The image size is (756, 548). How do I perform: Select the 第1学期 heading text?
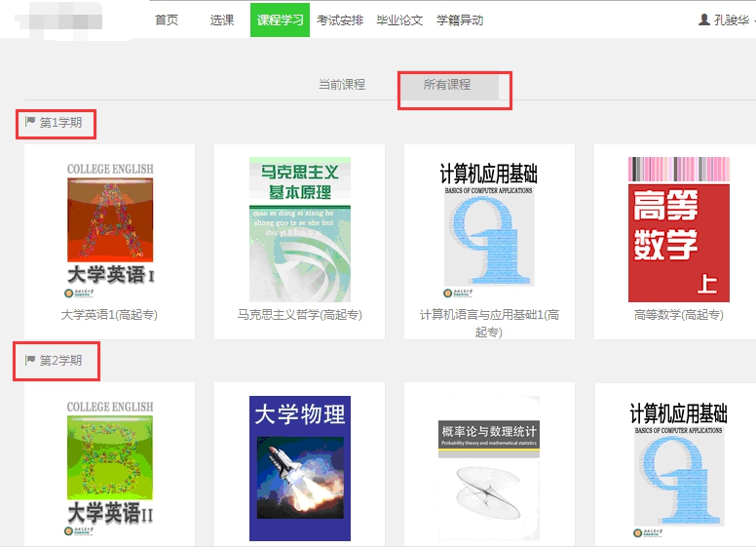click(60, 123)
